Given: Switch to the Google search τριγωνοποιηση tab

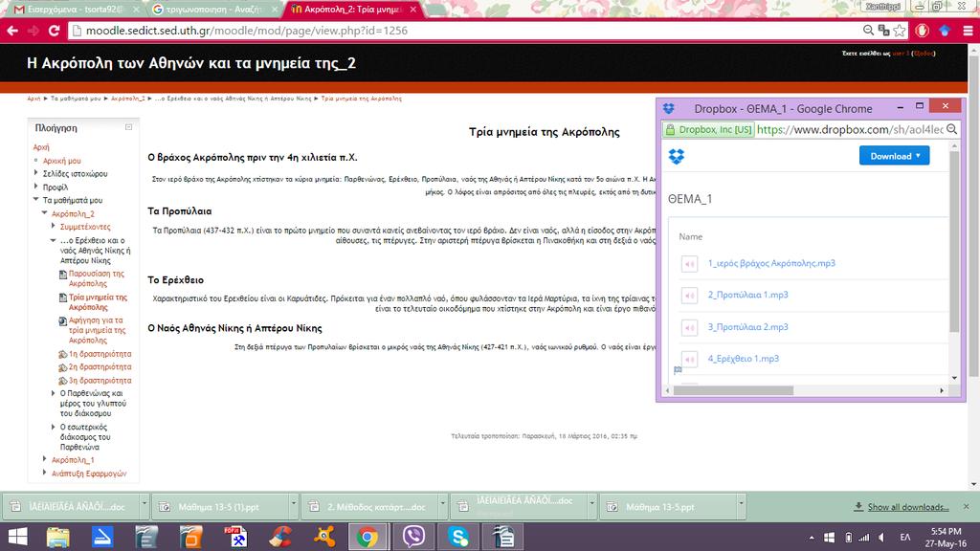Looking at the screenshot, I should tap(212, 10).
